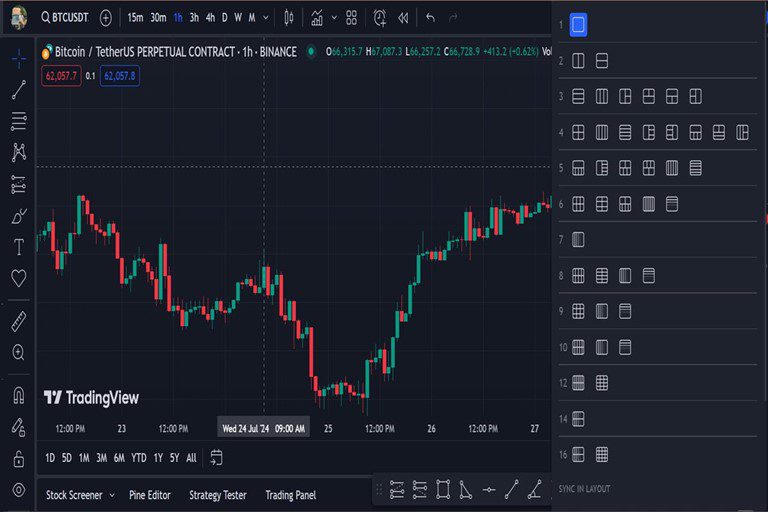The height and width of the screenshot is (512, 768).
Task: Set chart range to 5D
Action: pyautogui.click(x=67, y=458)
